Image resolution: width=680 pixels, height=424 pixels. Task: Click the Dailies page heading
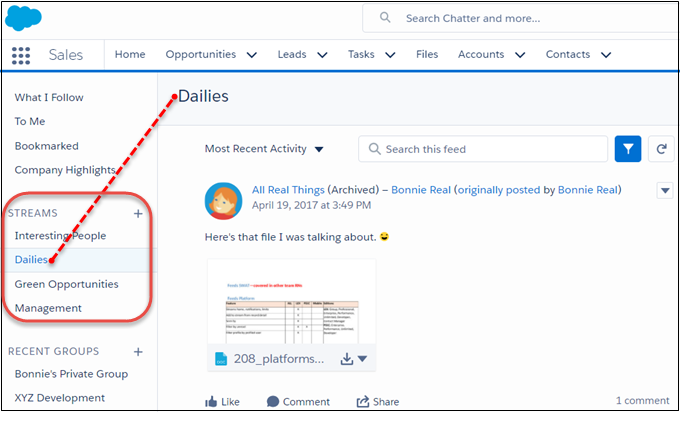click(x=203, y=96)
